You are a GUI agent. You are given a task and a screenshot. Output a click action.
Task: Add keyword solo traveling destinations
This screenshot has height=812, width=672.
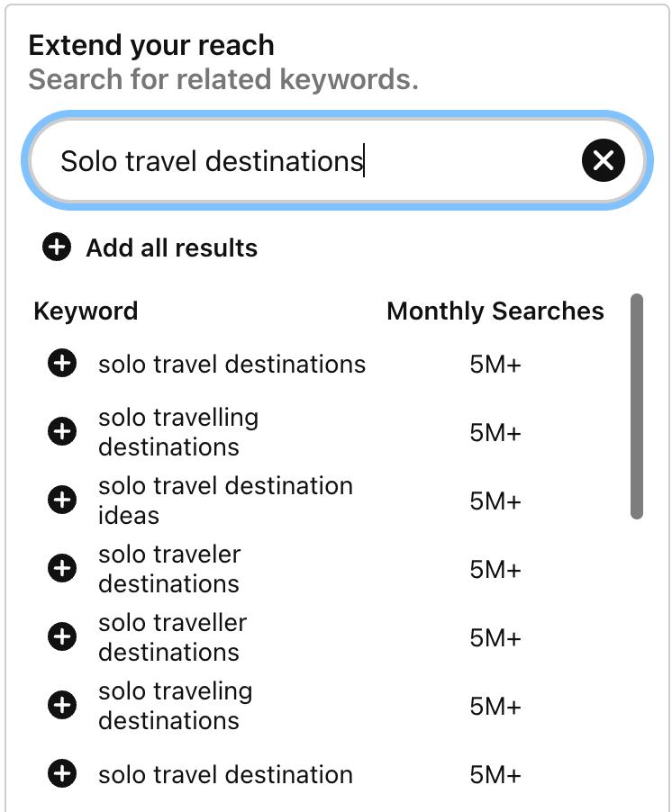click(62, 705)
